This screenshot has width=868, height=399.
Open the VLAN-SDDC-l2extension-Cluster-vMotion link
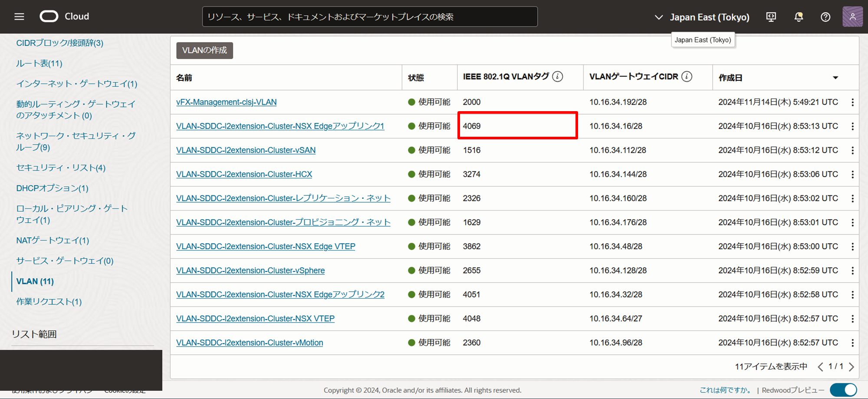[250, 343]
